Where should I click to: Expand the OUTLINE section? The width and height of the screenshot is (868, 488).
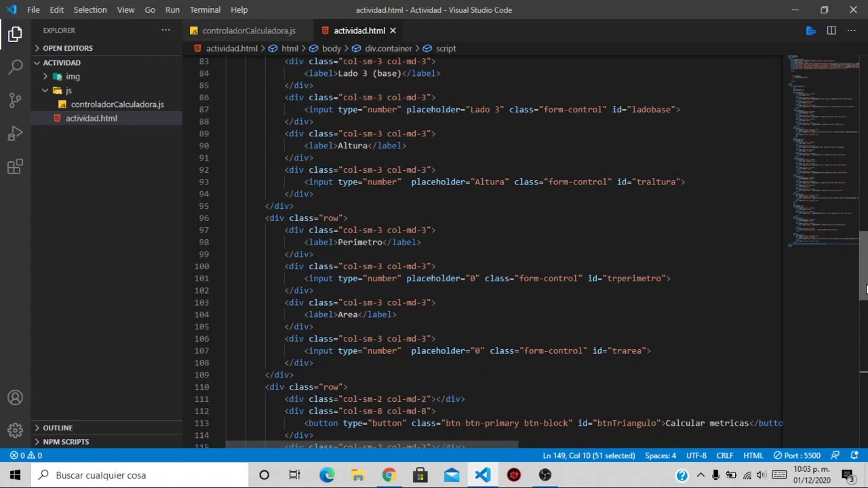58,428
